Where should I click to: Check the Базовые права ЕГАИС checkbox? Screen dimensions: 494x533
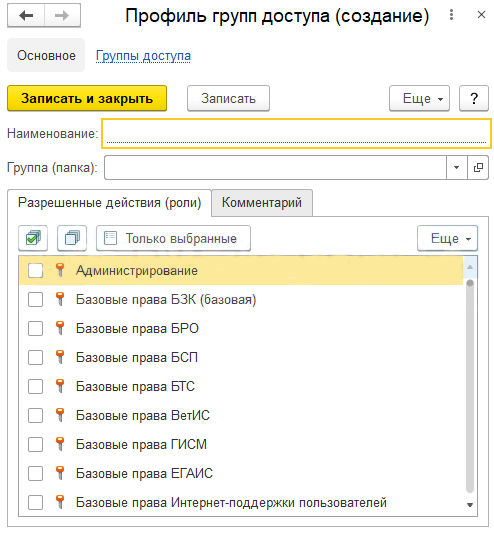pyautogui.click(x=35, y=473)
